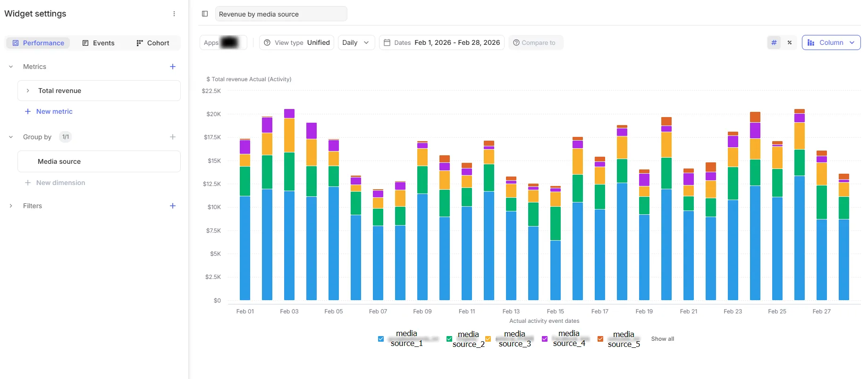Viewport: 868px width, 379px height.
Task: Toggle the media source_3 legend checkbox
Action: coord(488,339)
